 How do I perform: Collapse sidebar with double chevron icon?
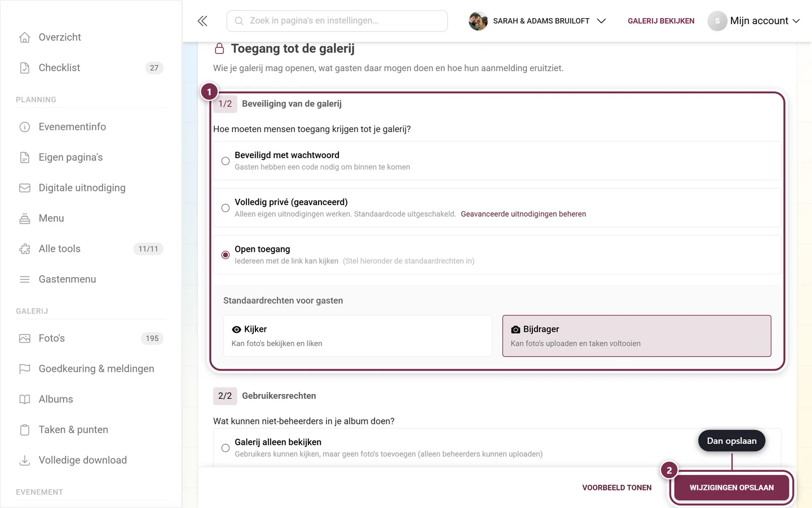pos(202,21)
